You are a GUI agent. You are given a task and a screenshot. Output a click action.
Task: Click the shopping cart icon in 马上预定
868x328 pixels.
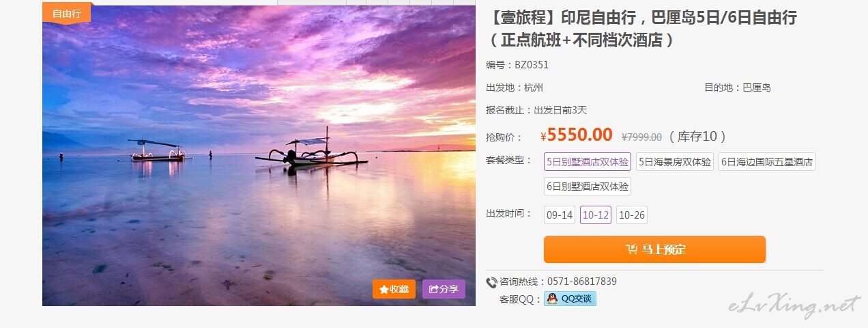tap(631, 249)
